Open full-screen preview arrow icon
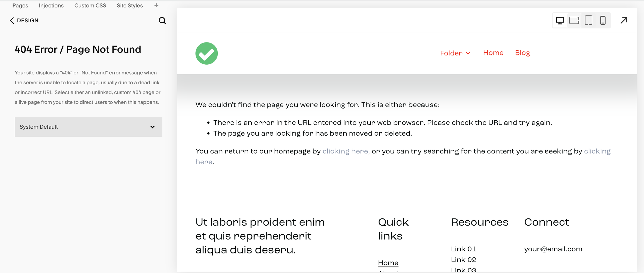644x273 pixels. point(624,20)
